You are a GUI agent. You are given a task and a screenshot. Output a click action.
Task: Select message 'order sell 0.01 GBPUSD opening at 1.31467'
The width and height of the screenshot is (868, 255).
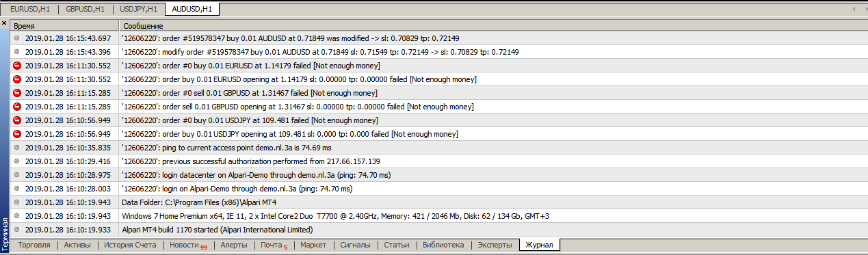[298, 107]
